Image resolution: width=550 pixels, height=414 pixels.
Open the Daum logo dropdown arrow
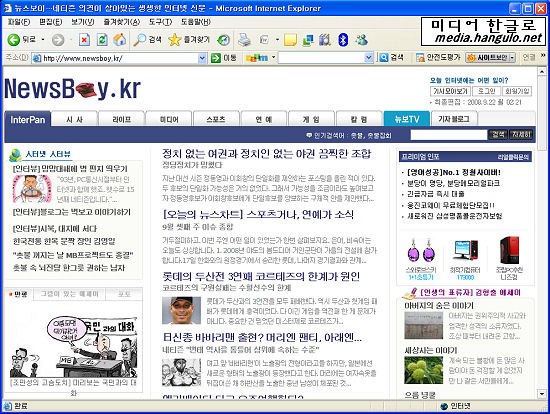tap(273, 58)
